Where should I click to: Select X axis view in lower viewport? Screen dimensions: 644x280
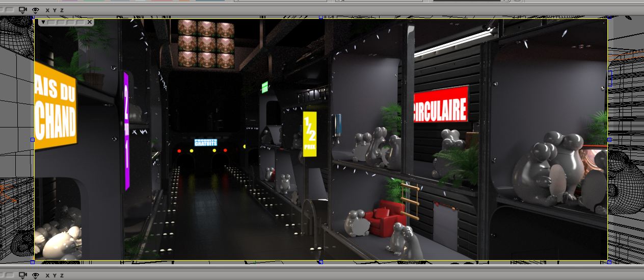tap(47, 275)
